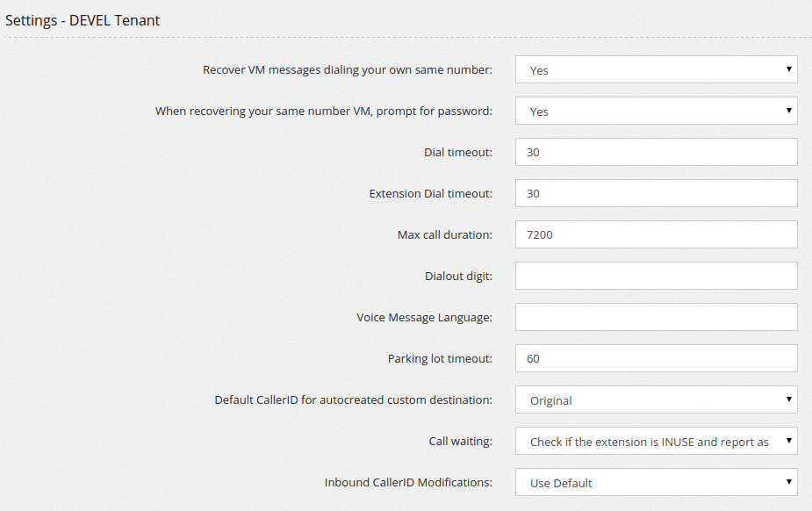Viewport: 812px width, 511px height.
Task: Click the Call waiting label
Action: pos(460,441)
